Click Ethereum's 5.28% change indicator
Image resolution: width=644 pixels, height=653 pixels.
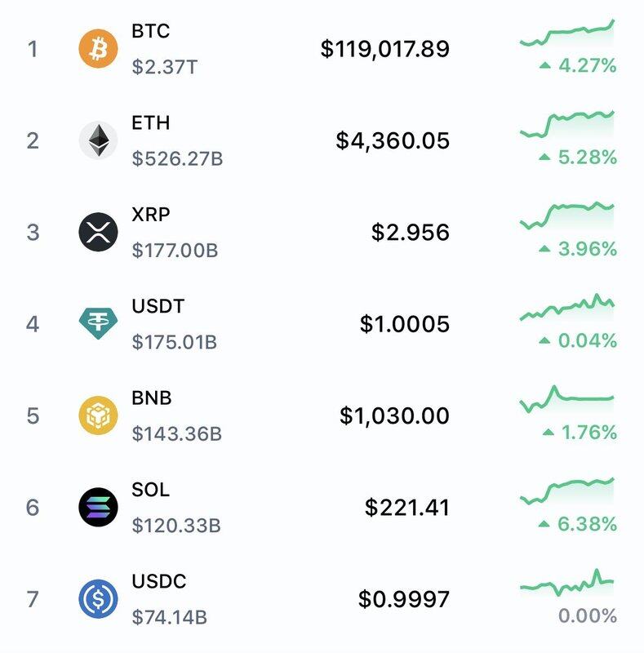[578, 157]
